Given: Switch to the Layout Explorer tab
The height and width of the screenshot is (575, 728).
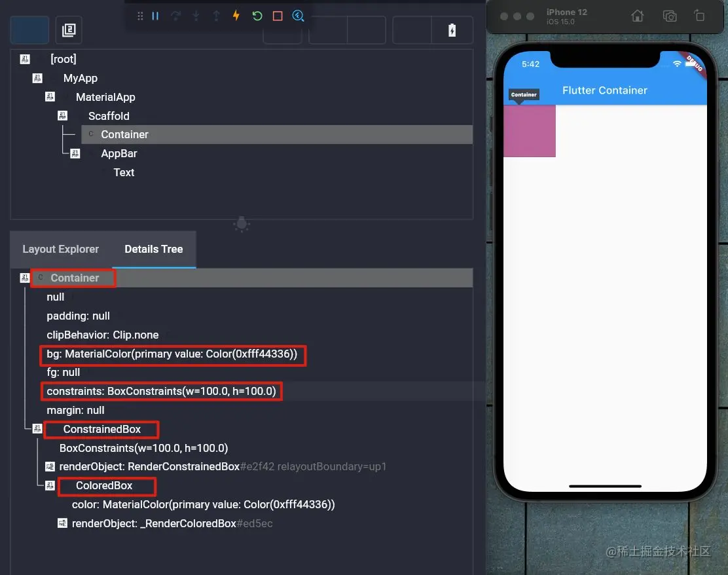Looking at the screenshot, I should pyautogui.click(x=60, y=249).
